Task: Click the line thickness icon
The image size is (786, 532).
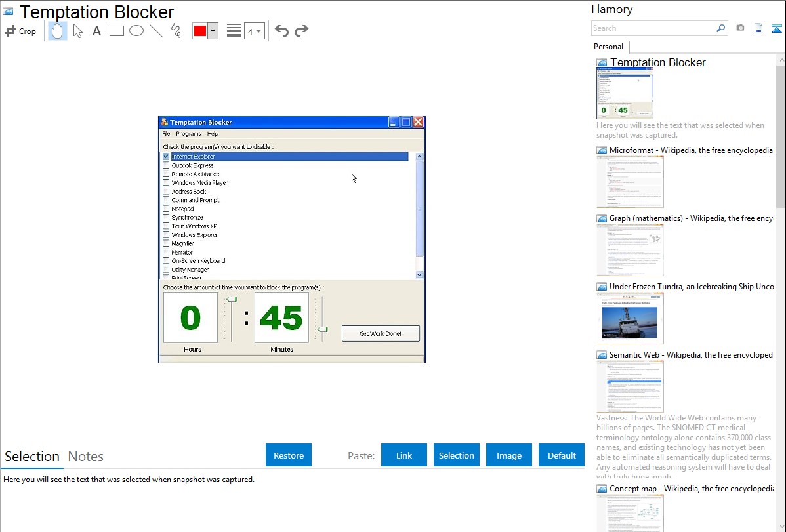Action: (234, 31)
